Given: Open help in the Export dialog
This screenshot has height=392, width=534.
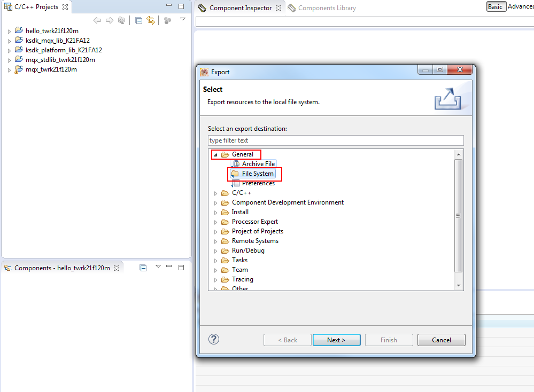Looking at the screenshot, I should (x=214, y=339).
